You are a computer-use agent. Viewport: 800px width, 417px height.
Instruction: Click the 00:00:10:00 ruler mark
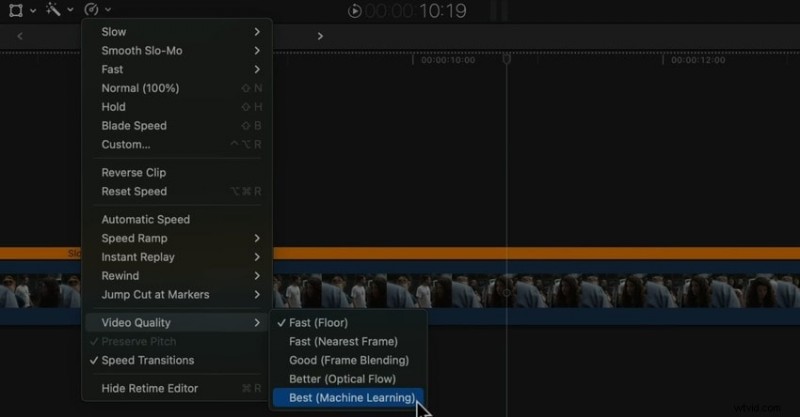coord(447,60)
